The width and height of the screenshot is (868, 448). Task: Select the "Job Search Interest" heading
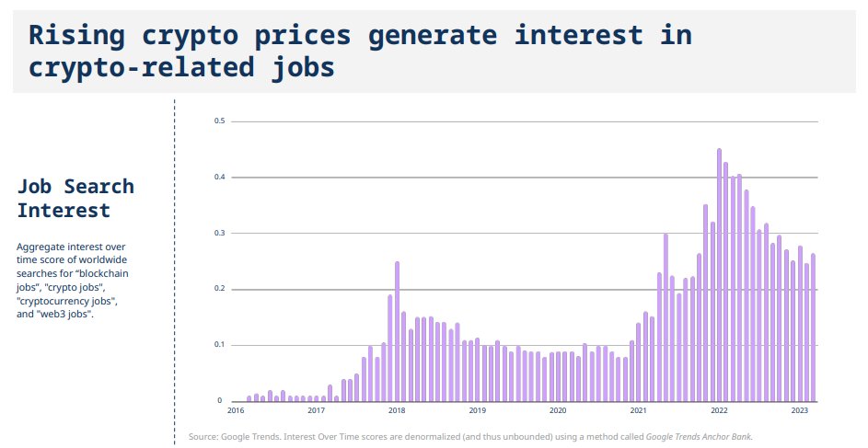(75, 198)
